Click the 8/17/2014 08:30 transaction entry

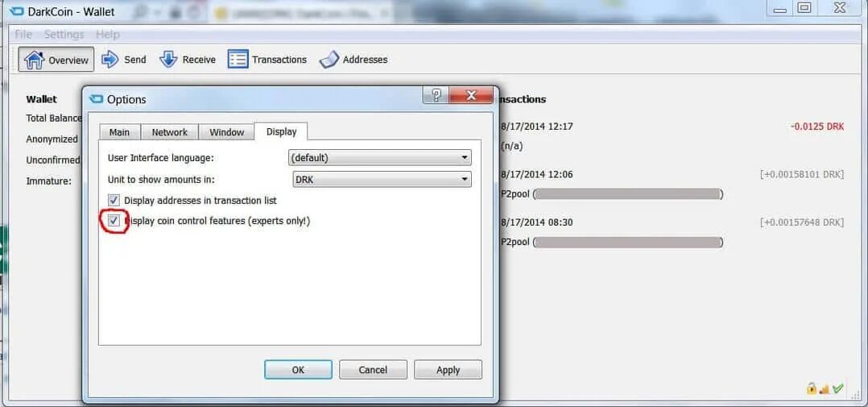(536, 222)
